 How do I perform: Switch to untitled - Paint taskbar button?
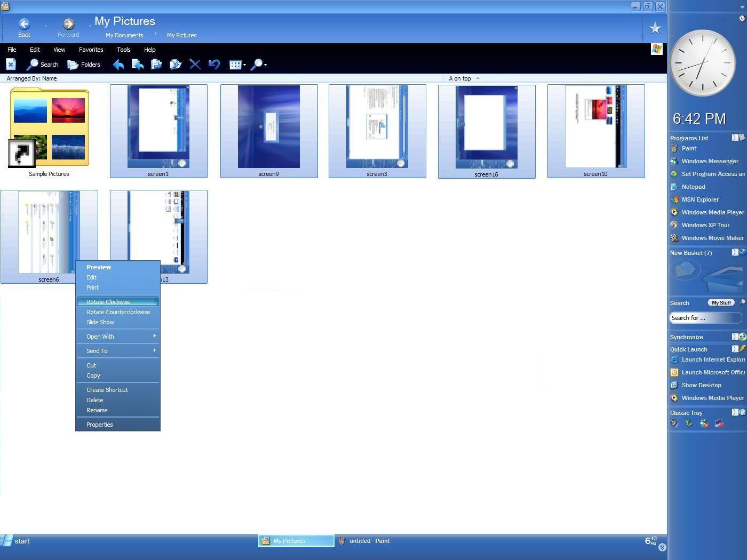pos(369,541)
